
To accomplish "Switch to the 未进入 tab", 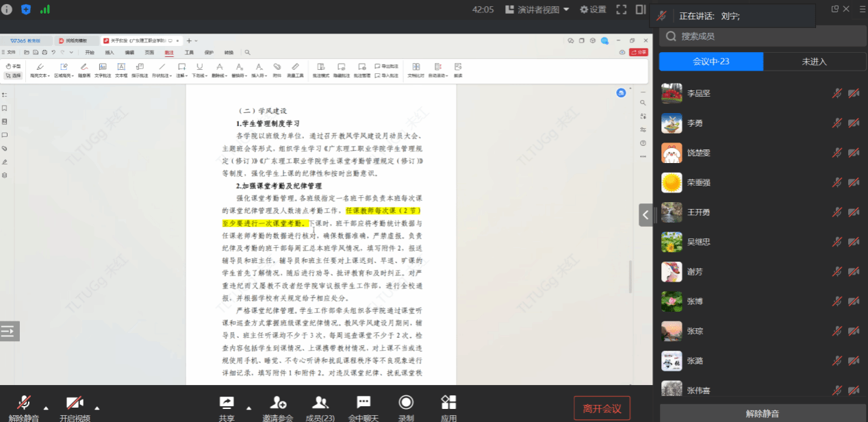I will [x=814, y=62].
